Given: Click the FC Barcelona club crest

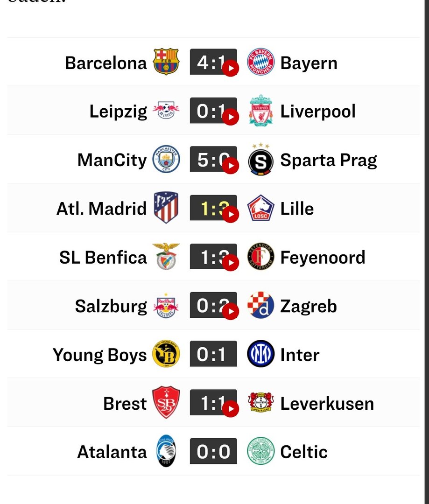Looking at the screenshot, I should tap(166, 62).
